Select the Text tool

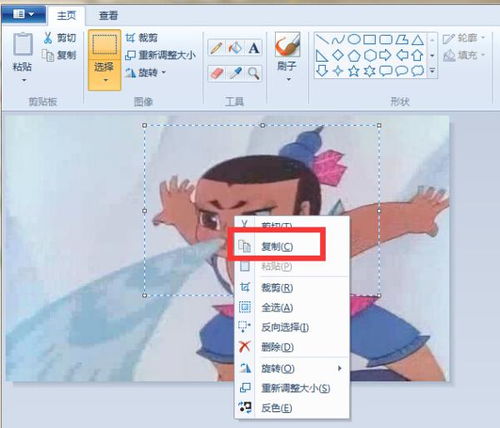point(254,48)
